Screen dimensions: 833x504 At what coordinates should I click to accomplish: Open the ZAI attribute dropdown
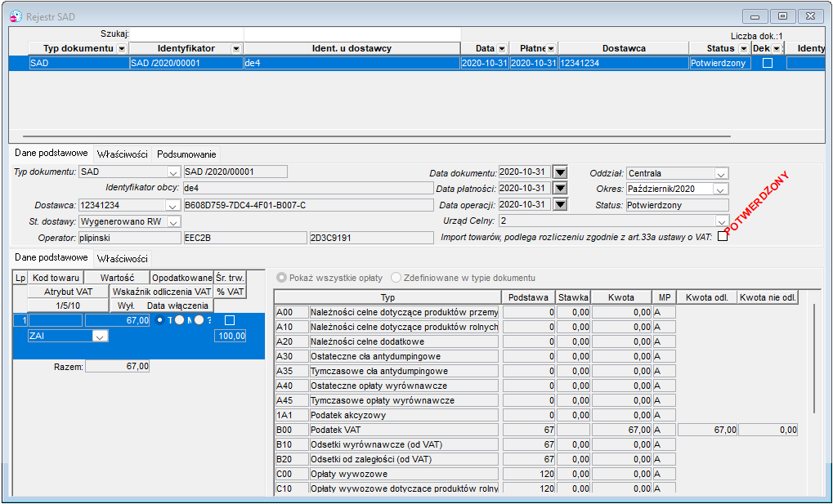100,337
